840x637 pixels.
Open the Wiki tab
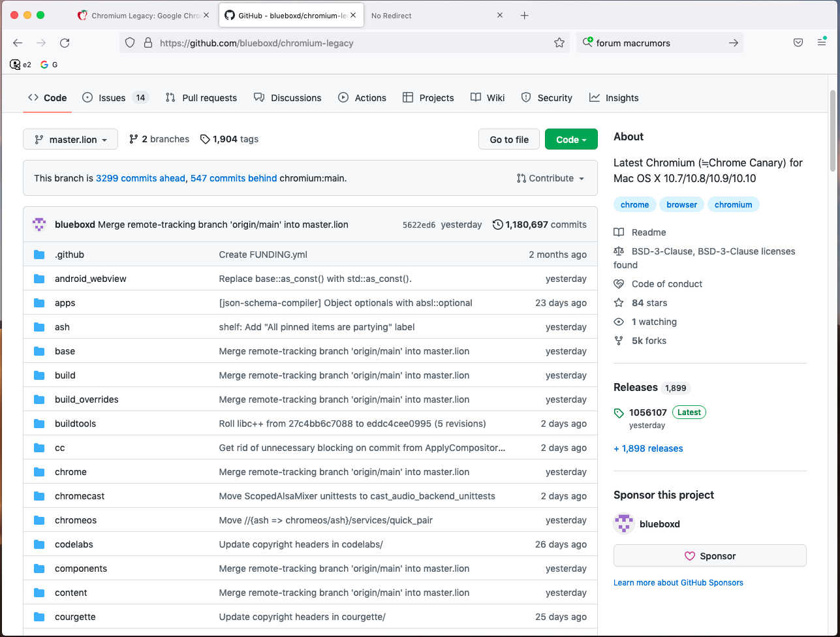click(x=488, y=98)
